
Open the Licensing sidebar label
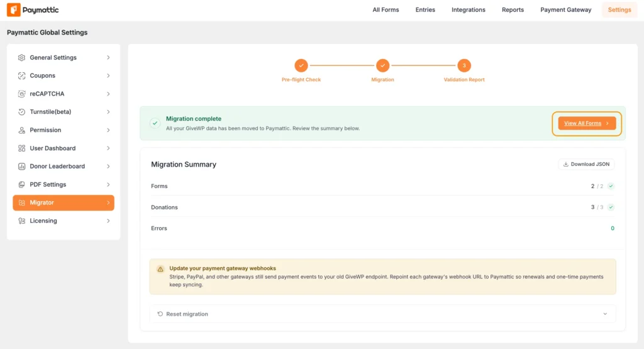(43, 221)
